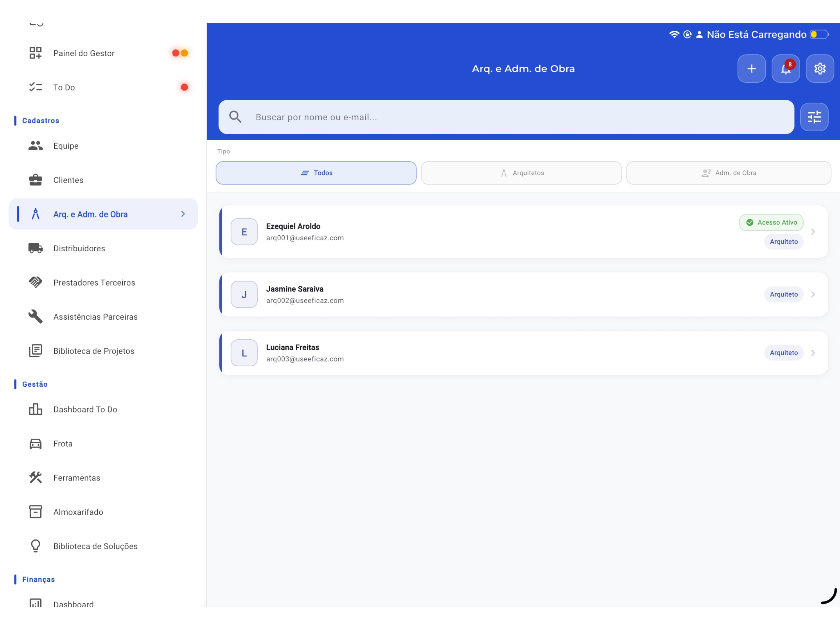Open Biblioteca de Soluções page
840x630 pixels.
(x=103, y=546)
